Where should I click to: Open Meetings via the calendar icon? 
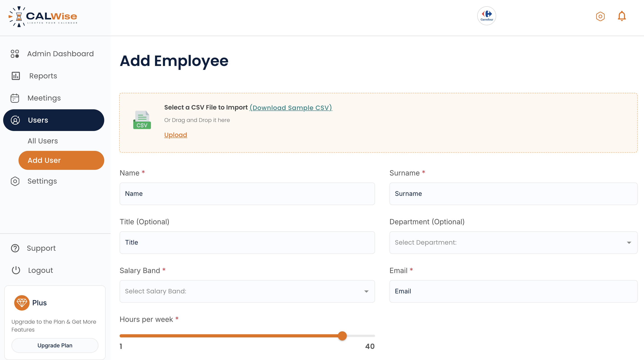tap(15, 98)
